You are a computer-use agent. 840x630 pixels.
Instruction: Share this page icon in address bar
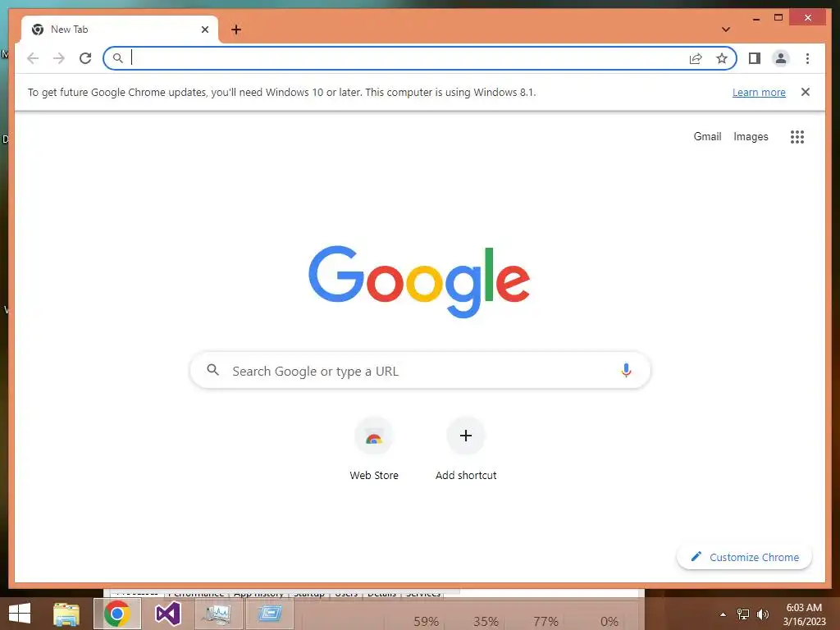click(x=696, y=58)
